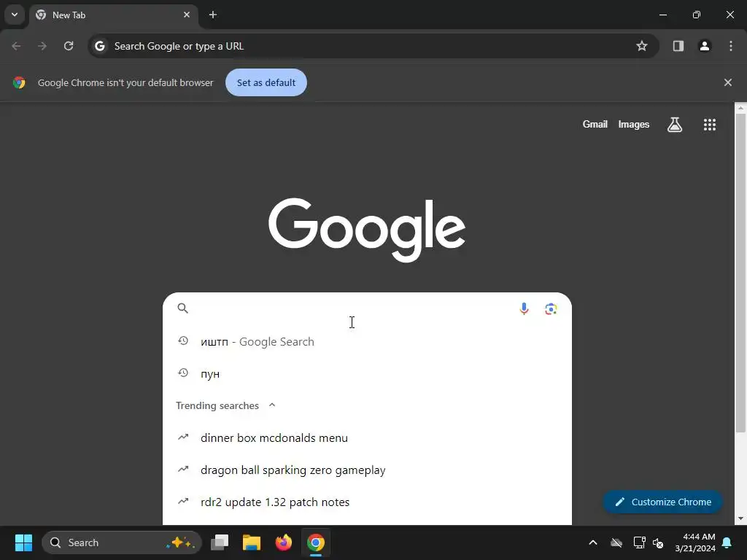Open a new tab with plus button
This screenshot has width=747, height=560.
pyautogui.click(x=213, y=15)
